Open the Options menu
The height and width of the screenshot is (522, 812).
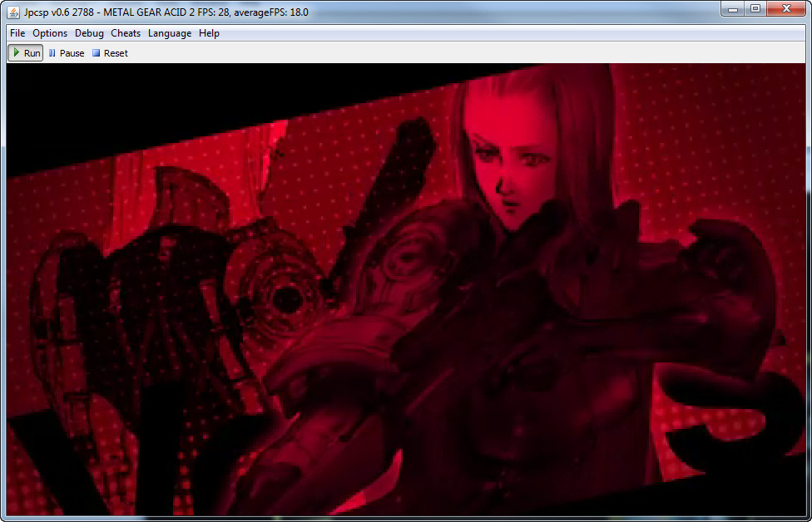click(50, 33)
